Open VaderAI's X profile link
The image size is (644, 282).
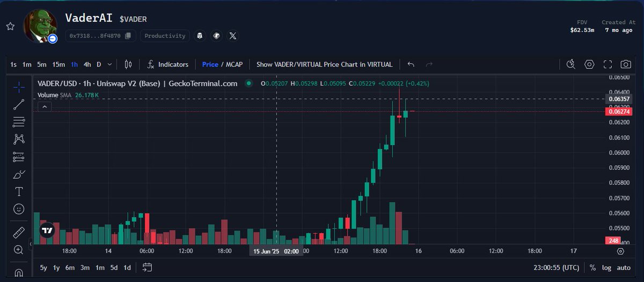232,36
